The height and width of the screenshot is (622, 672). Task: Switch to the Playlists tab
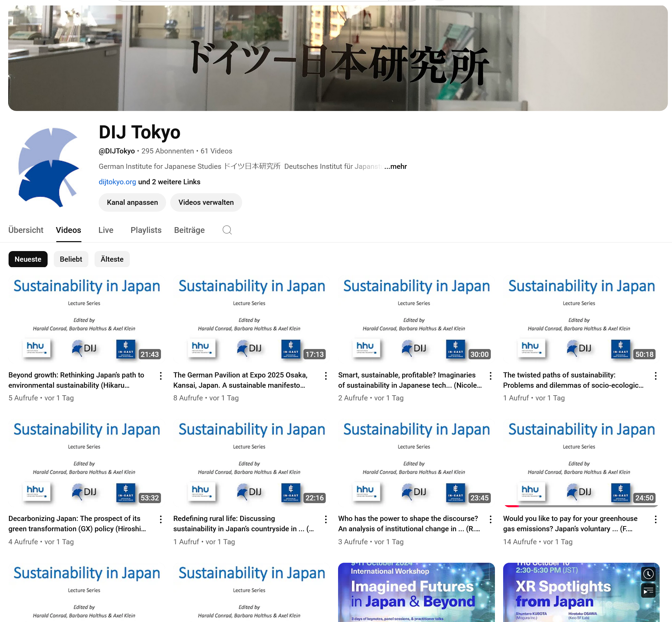pyautogui.click(x=146, y=230)
